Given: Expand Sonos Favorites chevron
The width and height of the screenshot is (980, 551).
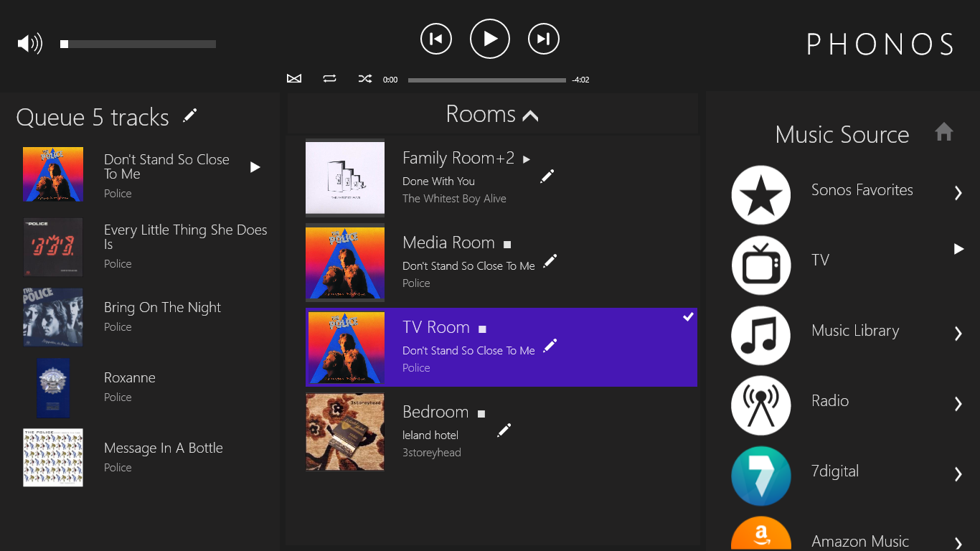Looking at the screenshot, I should [x=958, y=192].
